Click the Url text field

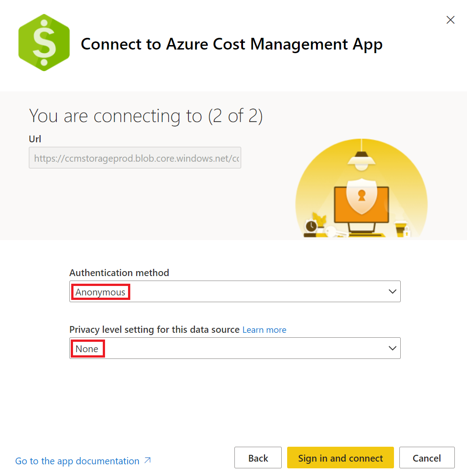click(x=135, y=158)
